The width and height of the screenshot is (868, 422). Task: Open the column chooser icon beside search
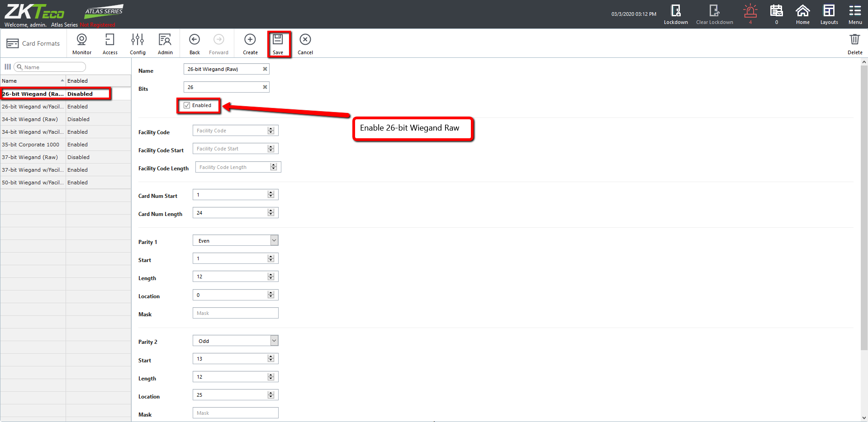[8, 67]
